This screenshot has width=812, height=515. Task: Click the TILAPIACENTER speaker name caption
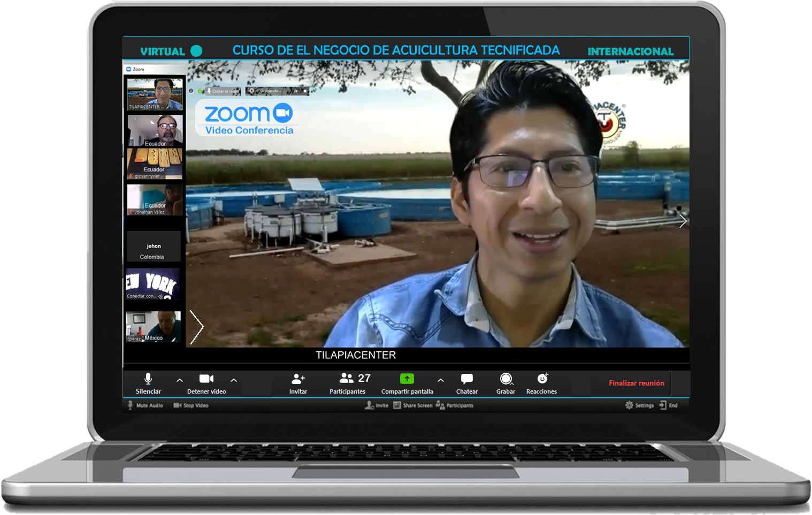pyautogui.click(x=356, y=355)
